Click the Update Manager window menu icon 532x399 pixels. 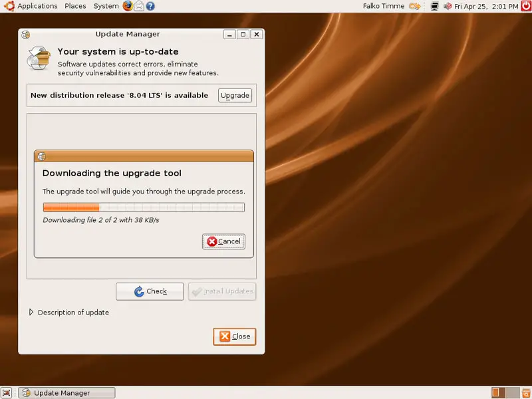coord(26,35)
